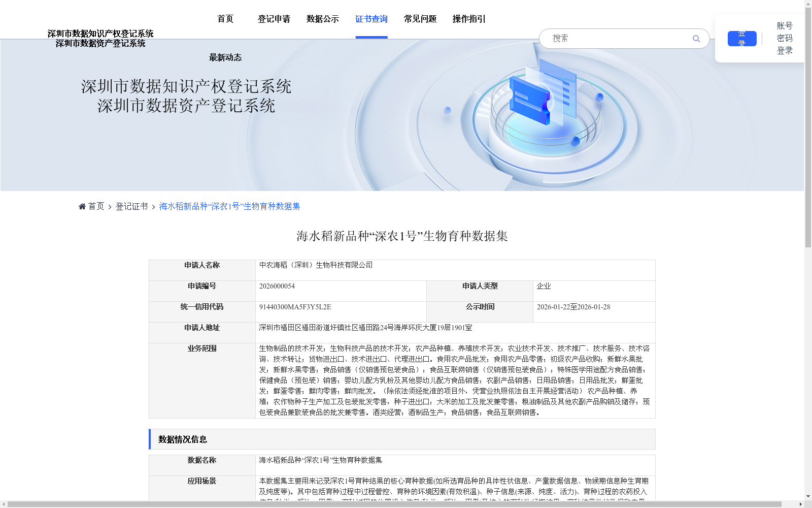Click the 公示时间 label cell
Viewport: 812px width, 508px height.
(480, 312)
